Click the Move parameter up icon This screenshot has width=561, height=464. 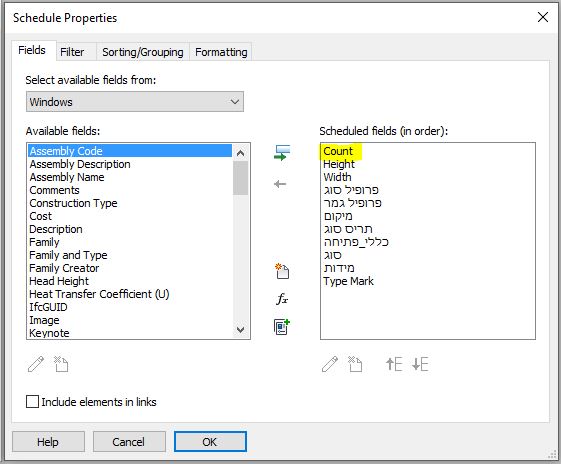[394, 364]
